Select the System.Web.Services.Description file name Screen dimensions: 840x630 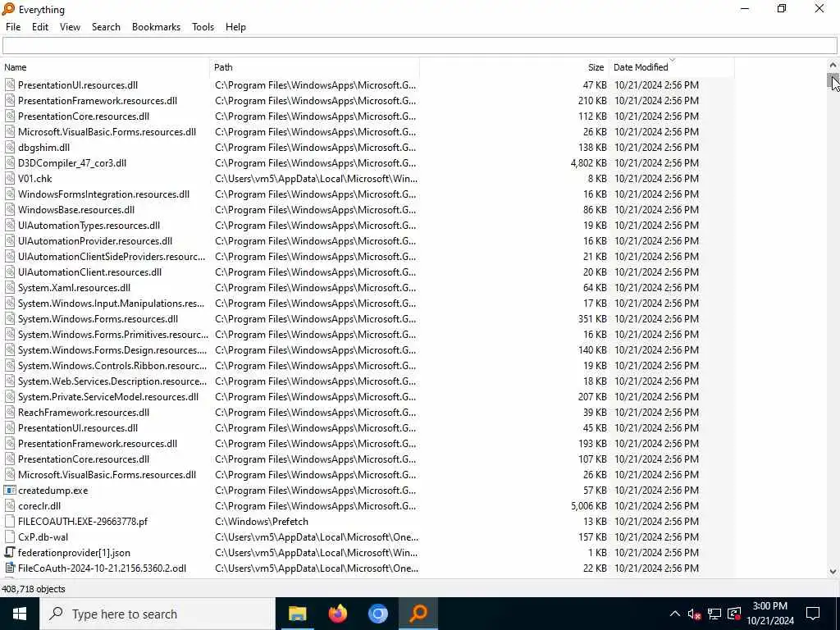pos(112,381)
